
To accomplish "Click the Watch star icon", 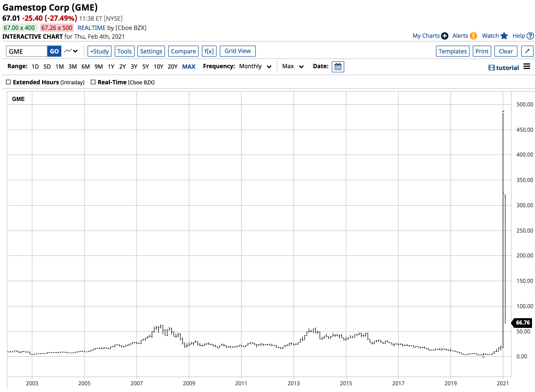I will coord(504,36).
